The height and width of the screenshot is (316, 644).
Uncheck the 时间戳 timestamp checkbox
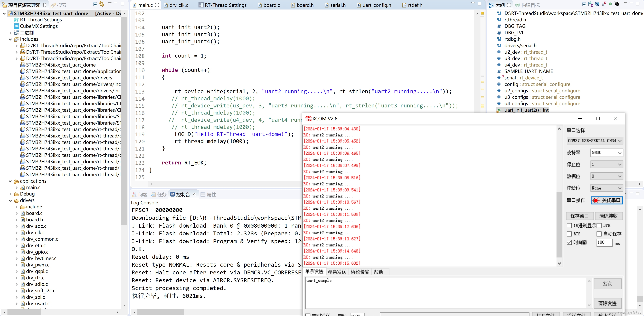(x=569, y=242)
